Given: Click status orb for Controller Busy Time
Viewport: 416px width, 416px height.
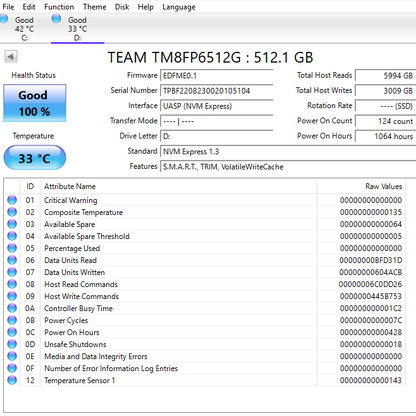Looking at the screenshot, I should click(x=12, y=308).
